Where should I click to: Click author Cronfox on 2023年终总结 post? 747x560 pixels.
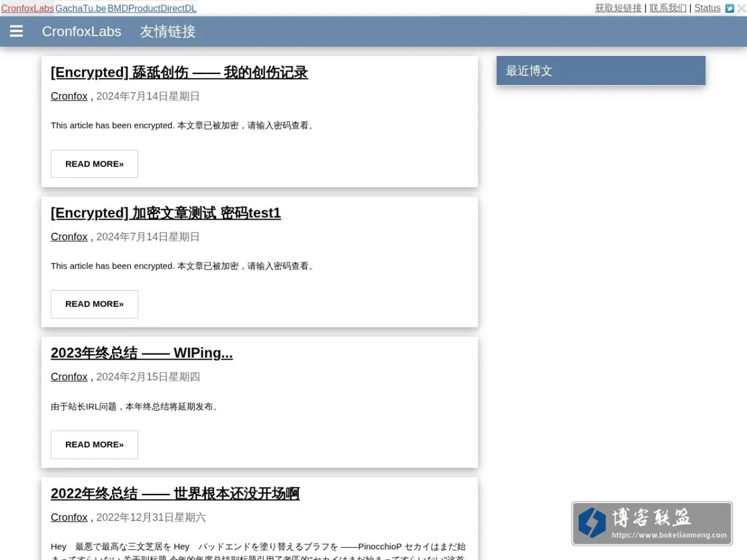(x=69, y=377)
